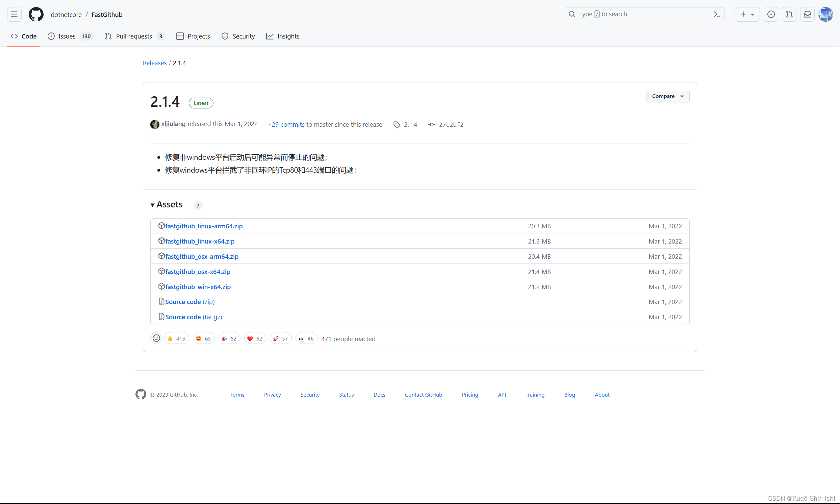840x504 pixels.
Task: Open your pull requests icon in header
Action: (789, 14)
